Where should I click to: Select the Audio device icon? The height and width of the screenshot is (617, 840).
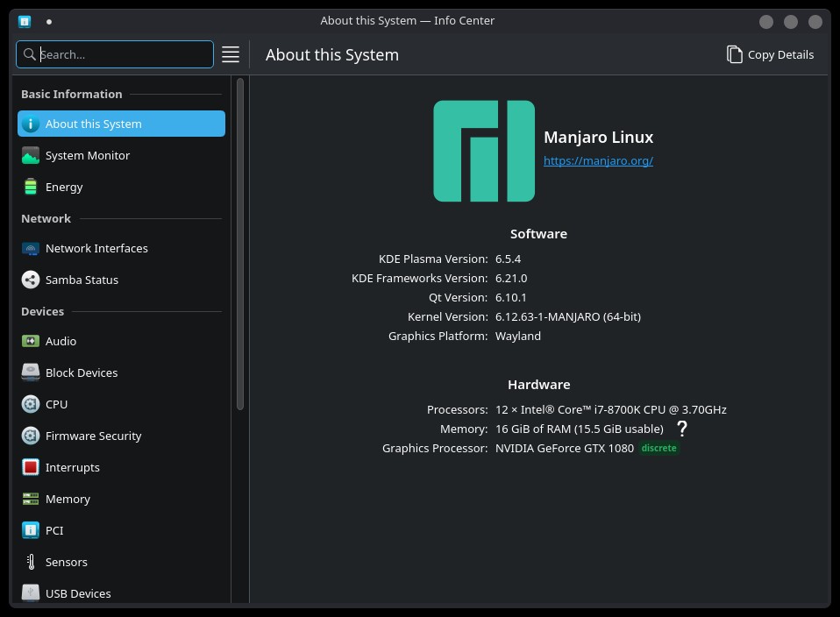point(31,341)
